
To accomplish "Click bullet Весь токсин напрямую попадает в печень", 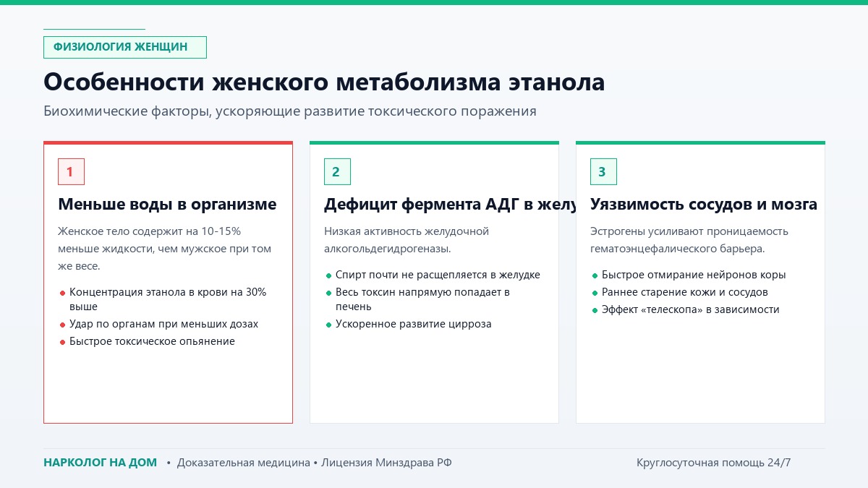I will [x=422, y=299].
